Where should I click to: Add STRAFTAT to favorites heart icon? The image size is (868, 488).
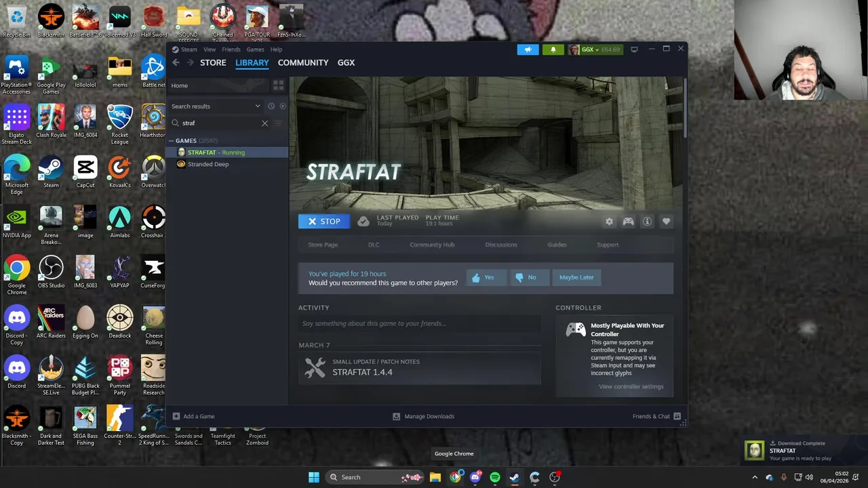pos(666,222)
